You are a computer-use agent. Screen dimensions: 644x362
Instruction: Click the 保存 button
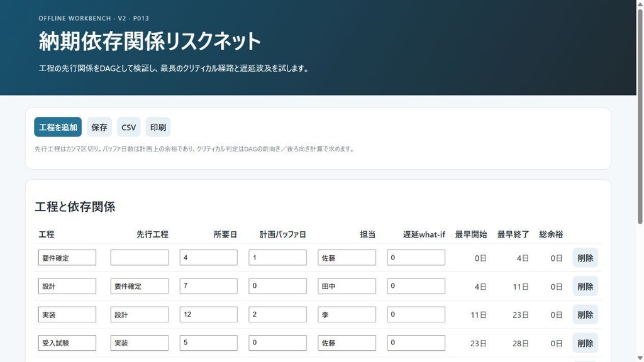coord(99,127)
